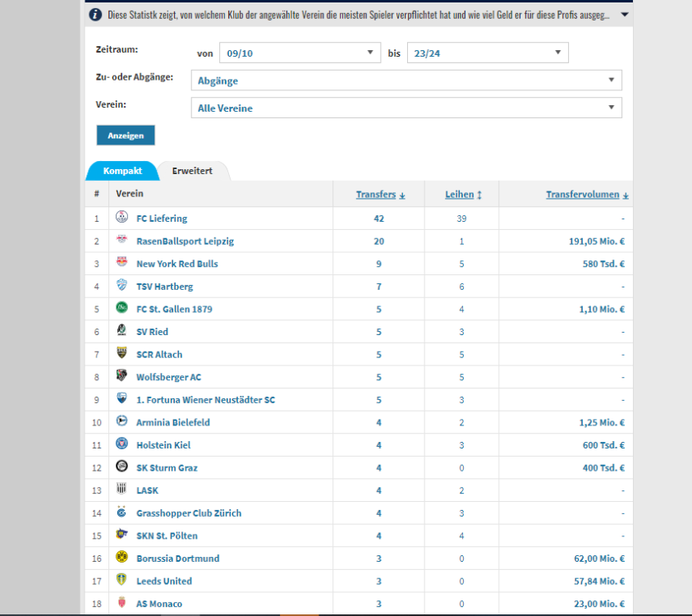Click the Arminia Bielefeld crest icon
This screenshot has height=616, width=692.
click(121, 422)
